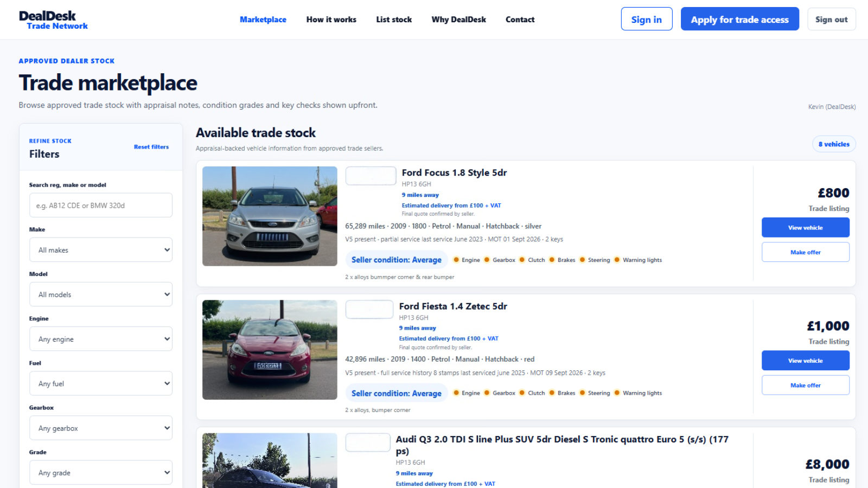This screenshot has height=488, width=868.
Task: Open the Audi Q3 listing photo
Action: [x=270, y=460]
